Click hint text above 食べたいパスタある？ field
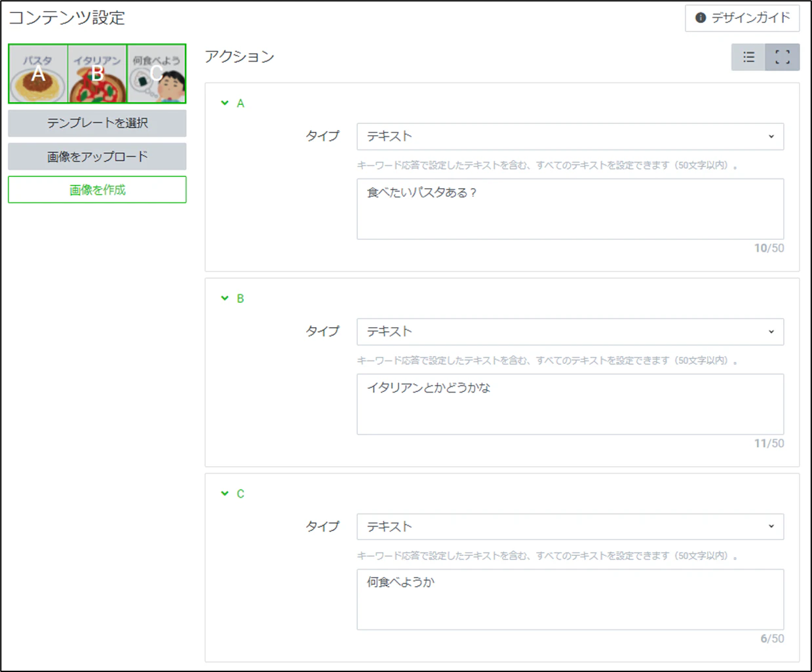Screen dimensions: 812x672 coord(548,165)
